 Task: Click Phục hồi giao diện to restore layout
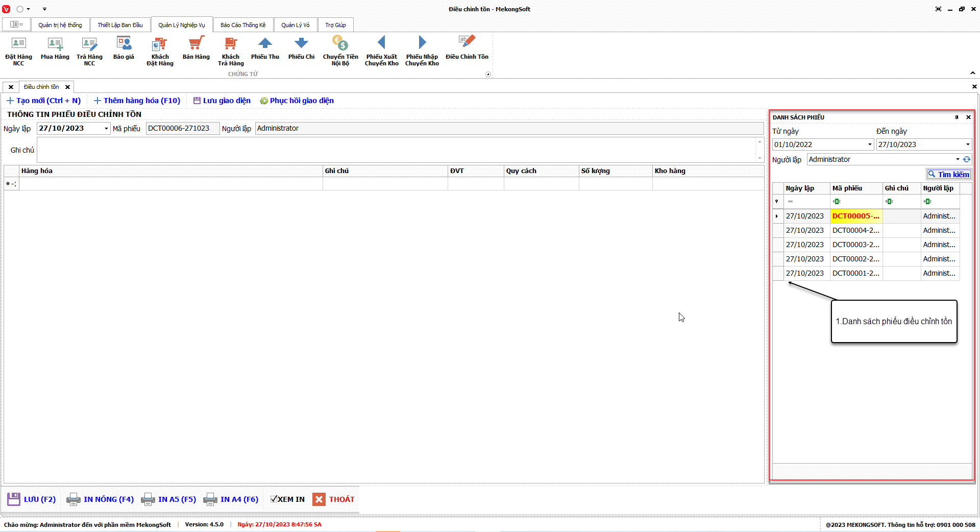[297, 101]
